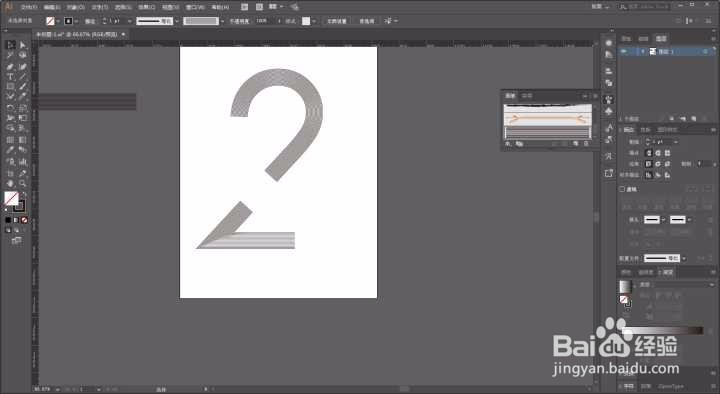The height and width of the screenshot is (394, 720).
Task: Select the orange arrow brush in Brushes panel
Action: coord(547,119)
